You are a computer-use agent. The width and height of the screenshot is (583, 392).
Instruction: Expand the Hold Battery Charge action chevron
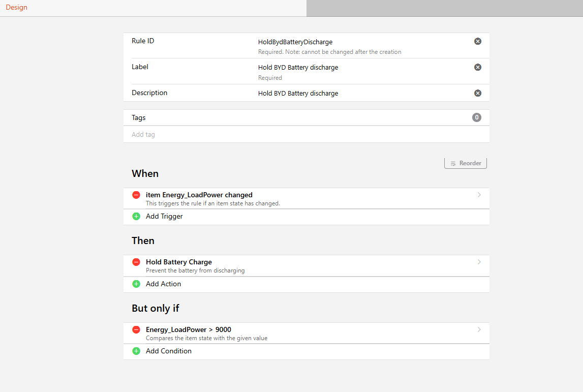479,262
